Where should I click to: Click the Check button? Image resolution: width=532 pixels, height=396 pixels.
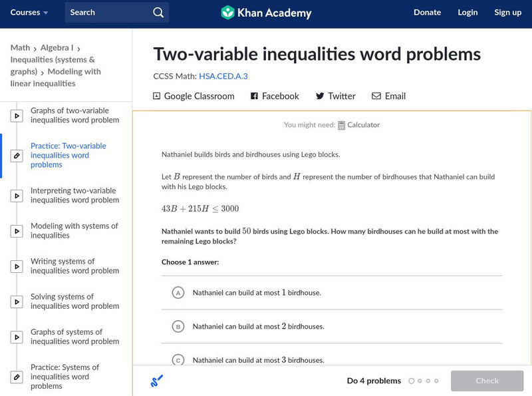point(487,381)
